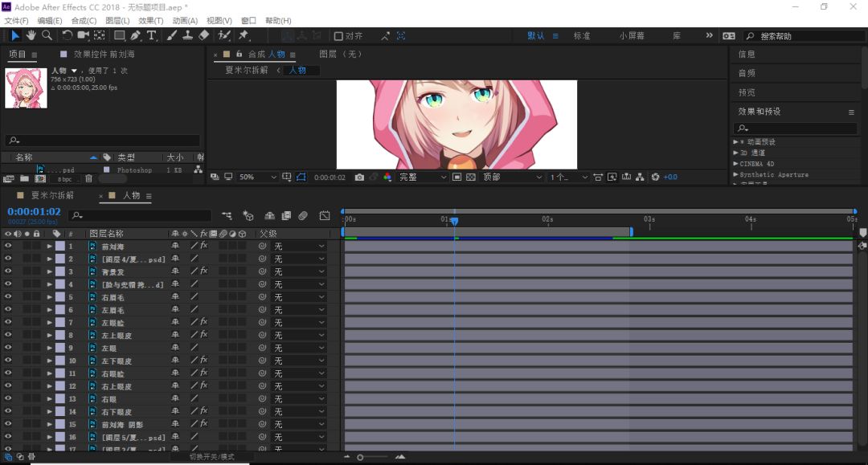Expand the CINEMA 4D effects category
The width and height of the screenshot is (868, 465).
(x=735, y=164)
